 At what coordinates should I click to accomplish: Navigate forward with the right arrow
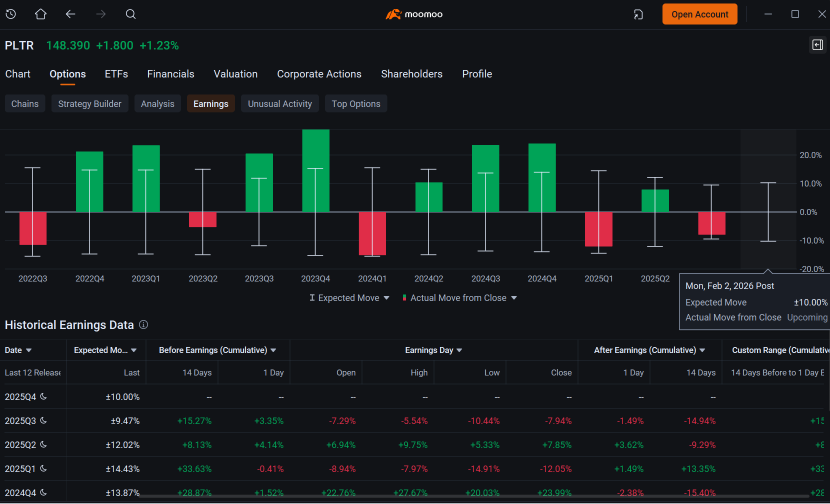pos(100,14)
